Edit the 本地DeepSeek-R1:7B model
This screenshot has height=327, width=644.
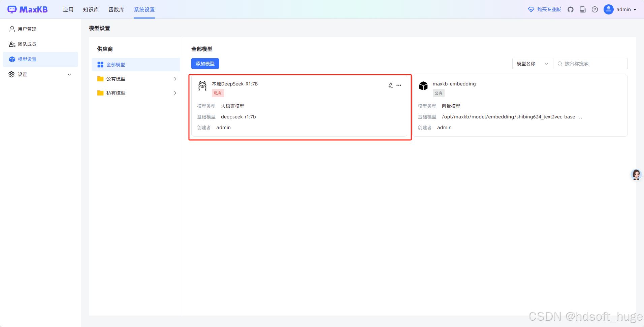[390, 85]
